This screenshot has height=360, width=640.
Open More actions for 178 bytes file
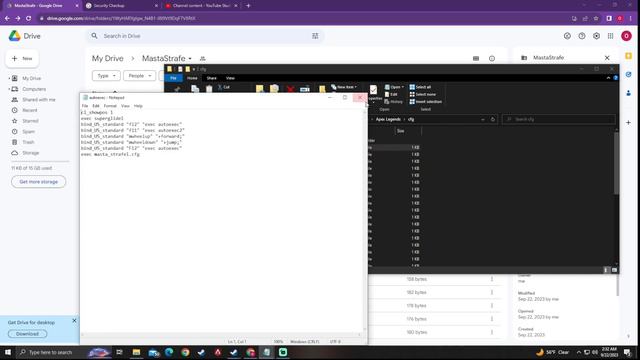click(492, 306)
